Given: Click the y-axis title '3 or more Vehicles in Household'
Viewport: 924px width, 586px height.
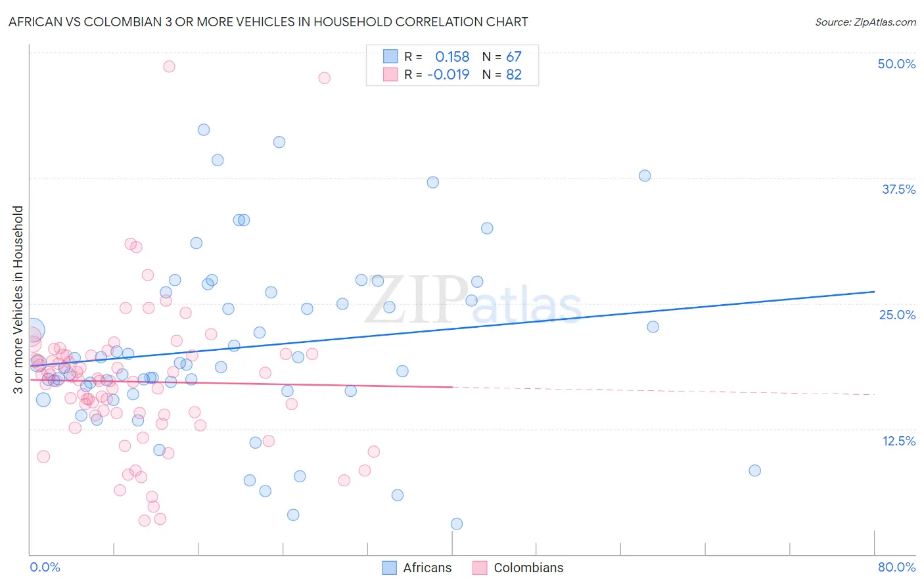Looking at the screenshot, I should click(x=18, y=300).
